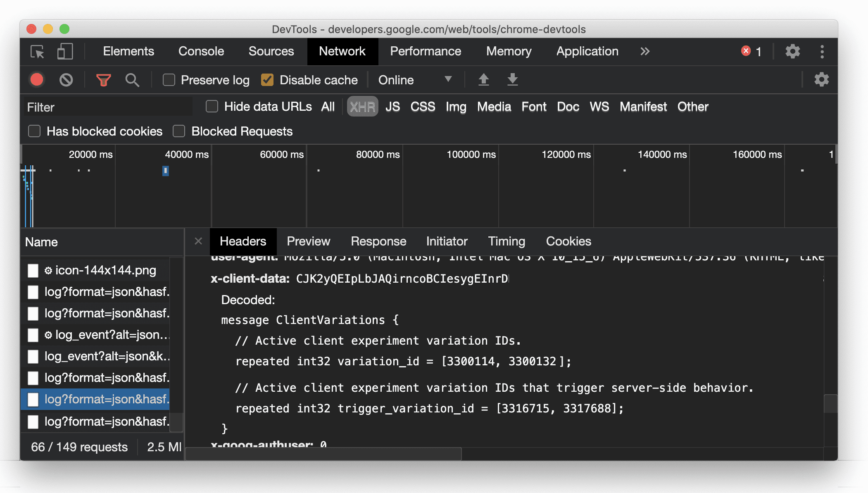Disable the Disable cache checkbox

pyautogui.click(x=268, y=79)
